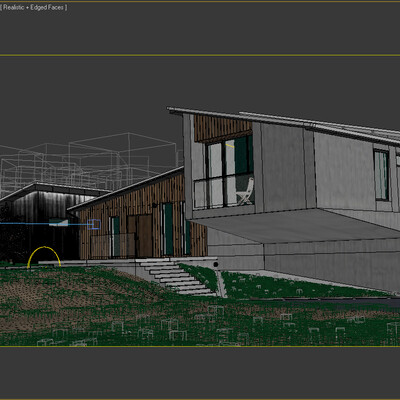Click the teal door on the wooden facade
400x400 pixels.
(x=168, y=229)
